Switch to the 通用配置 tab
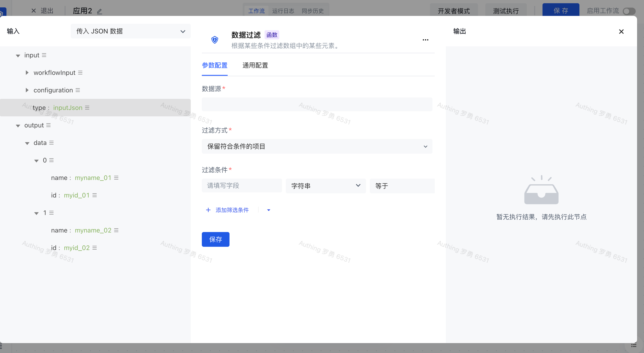 pos(255,65)
